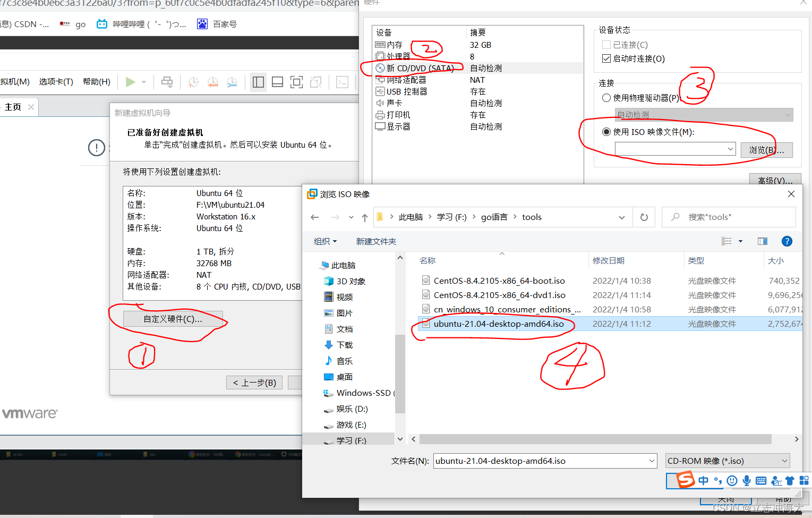Click the enter full screen icon
Viewport: 812px width, 518px height.
pyautogui.click(x=296, y=82)
